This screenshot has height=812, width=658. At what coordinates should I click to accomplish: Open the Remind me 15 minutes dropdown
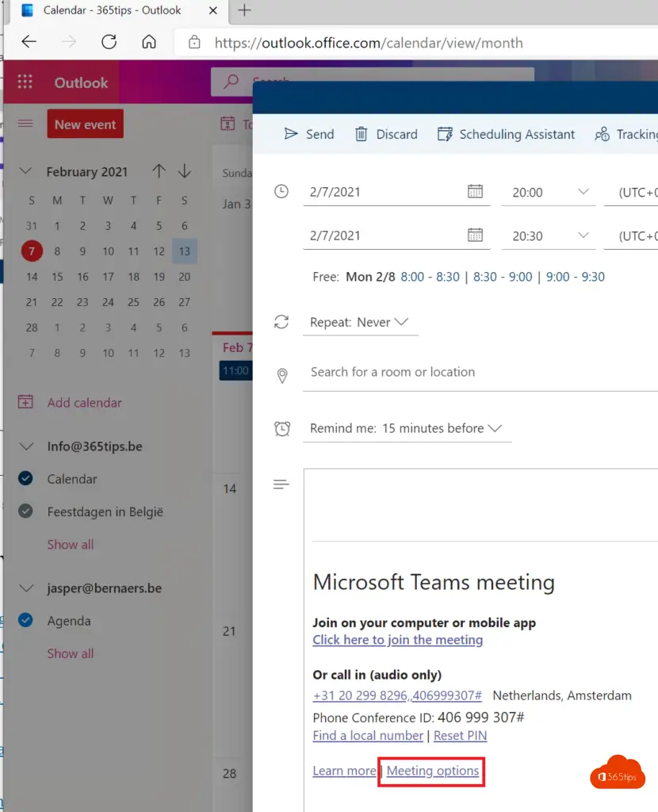click(406, 428)
